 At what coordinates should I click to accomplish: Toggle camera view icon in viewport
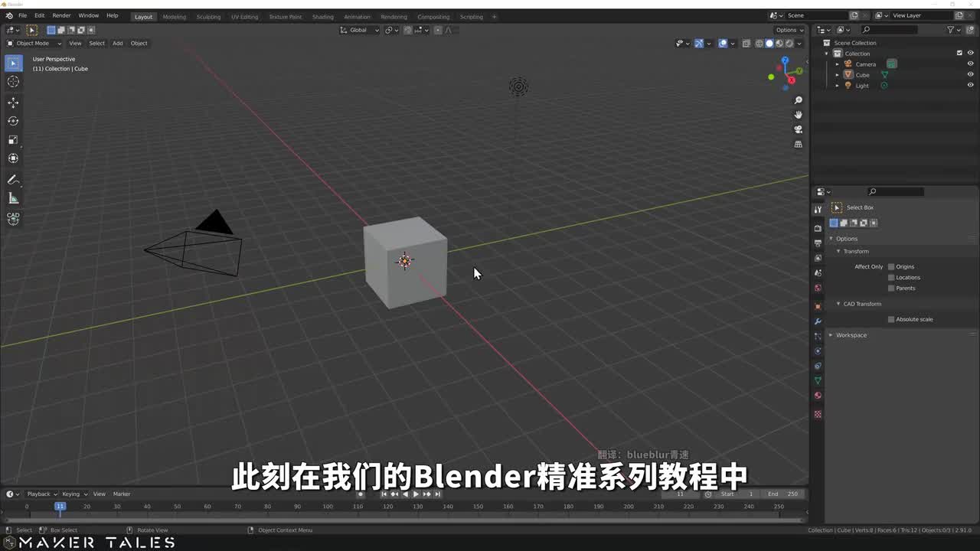click(798, 129)
